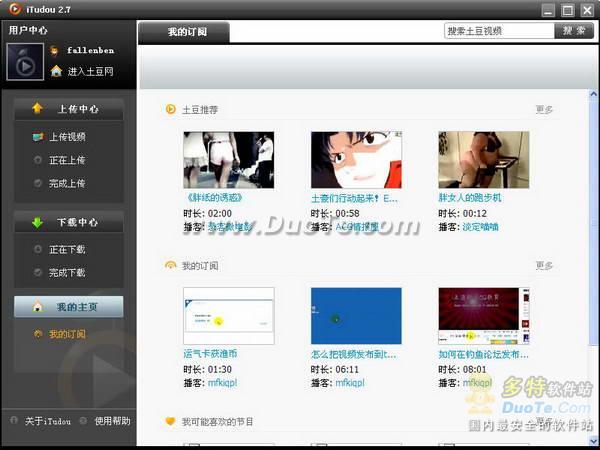This screenshot has width=600, height=450.
Task: Open mfkiqpl link under 怎么把视频发布到
Action: click(350, 383)
